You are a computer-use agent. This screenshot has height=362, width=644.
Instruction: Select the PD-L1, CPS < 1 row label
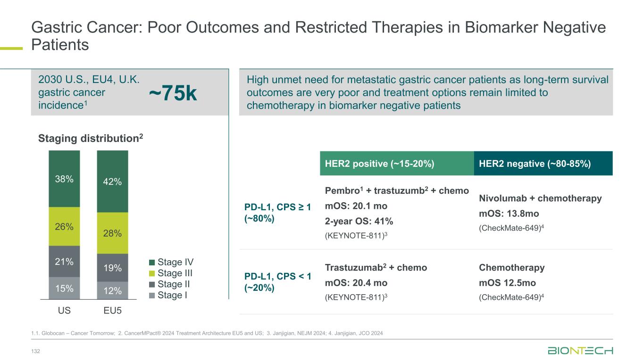coord(278,282)
